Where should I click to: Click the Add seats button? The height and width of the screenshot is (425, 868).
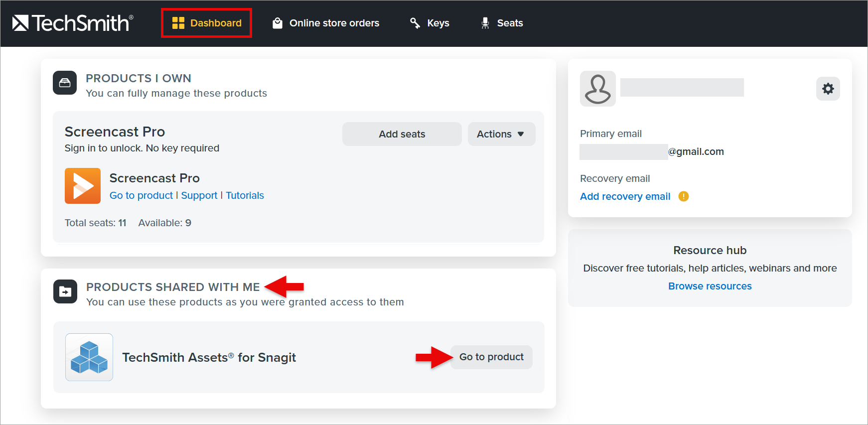402,134
